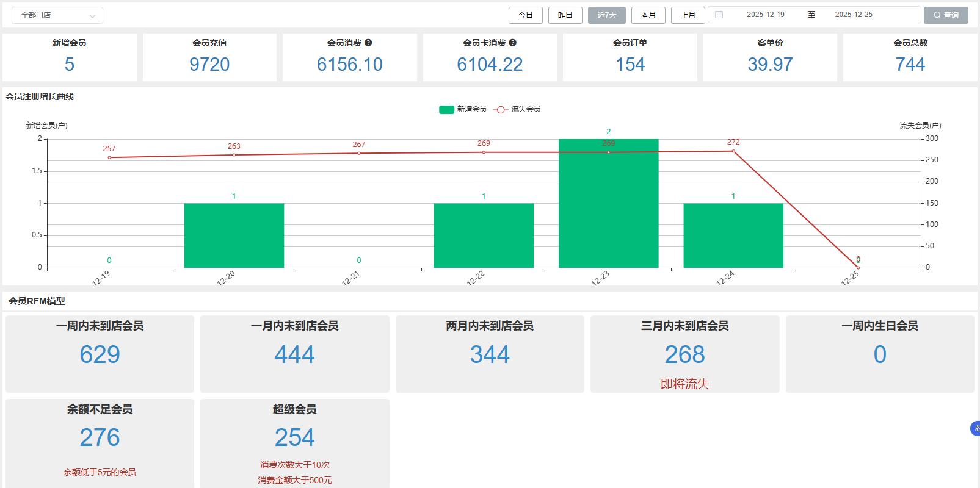980x488 pixels.
Task: Click the help icon beside 会员卡消费
Action: (513, 43)
